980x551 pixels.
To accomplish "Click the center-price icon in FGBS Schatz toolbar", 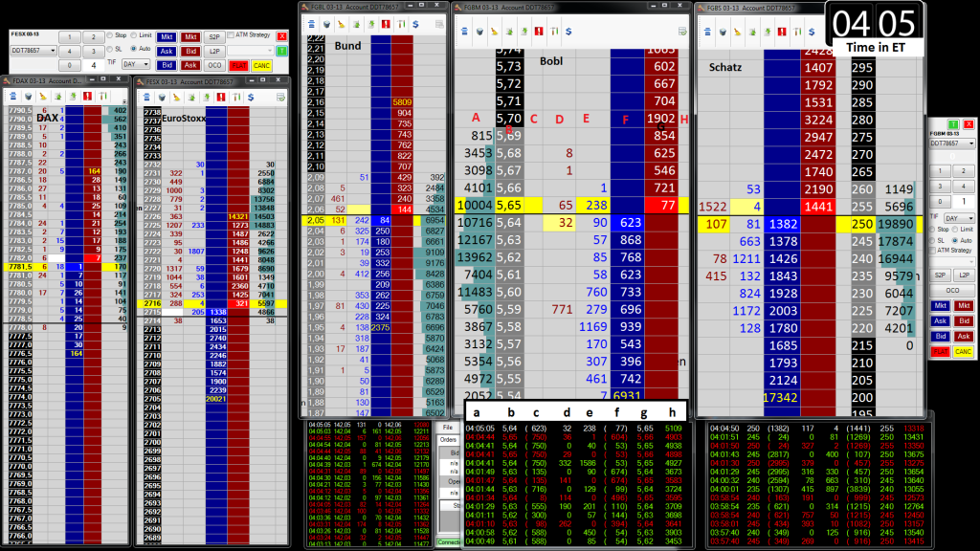I will (707, 32).
